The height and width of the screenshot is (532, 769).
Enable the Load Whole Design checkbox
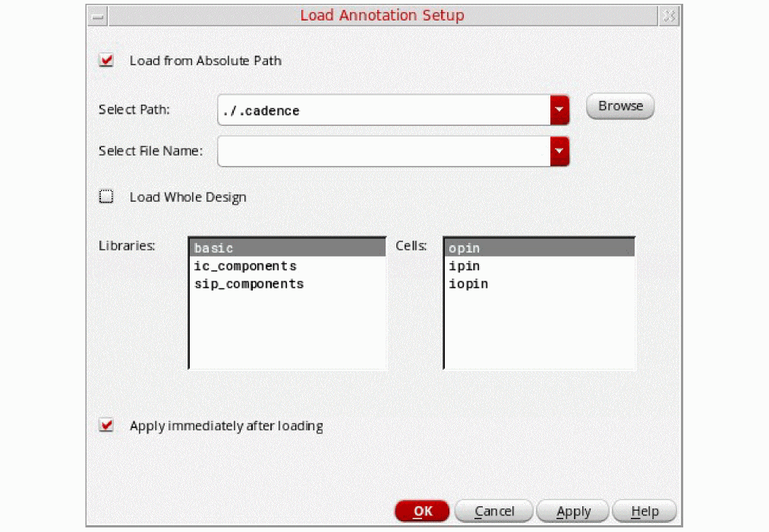tap(107, 197)
